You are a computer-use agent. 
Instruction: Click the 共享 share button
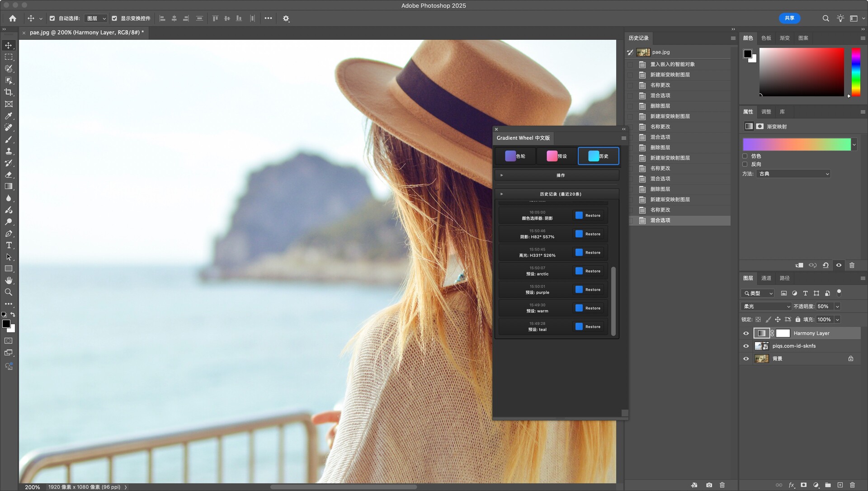(789, 18)
